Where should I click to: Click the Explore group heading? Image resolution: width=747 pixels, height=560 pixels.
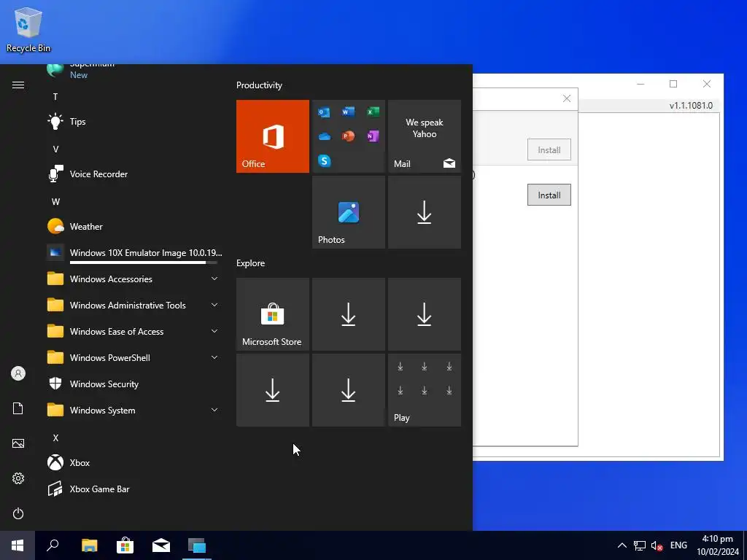[x=251, y=262]
